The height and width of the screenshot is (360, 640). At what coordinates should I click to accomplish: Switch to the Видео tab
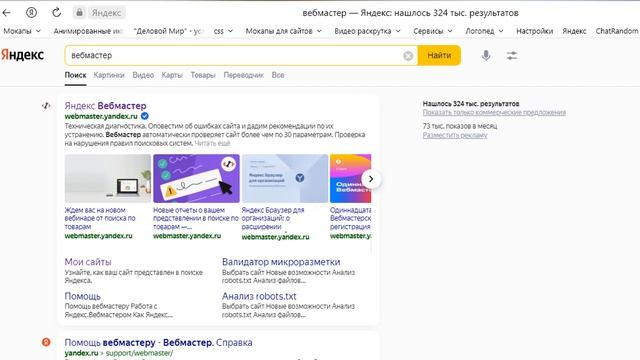pyautogui.click(x=143, y=75)
